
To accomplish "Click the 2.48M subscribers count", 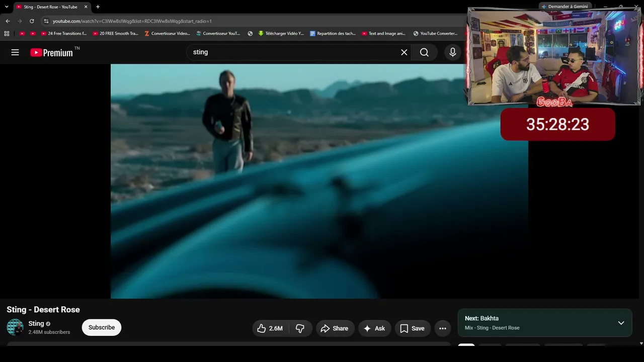I will pos(49,332).
